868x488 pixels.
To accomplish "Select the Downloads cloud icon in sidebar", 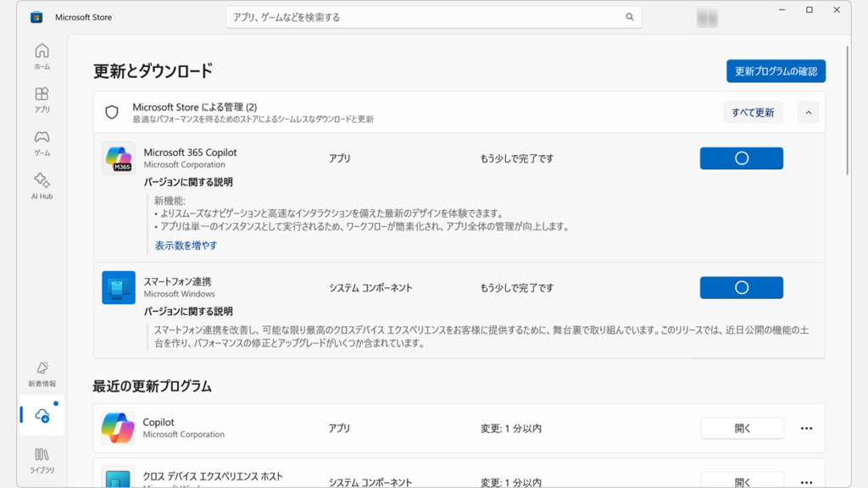I will click(x=42, y=415).
